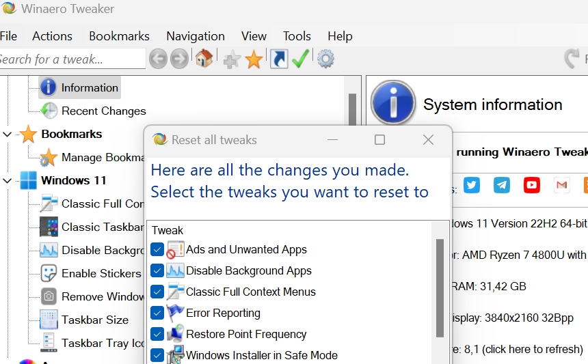This screenshot has height=364, width=588.
Task: Click the green checkmark toolbar icon
Action: [300, 59]
